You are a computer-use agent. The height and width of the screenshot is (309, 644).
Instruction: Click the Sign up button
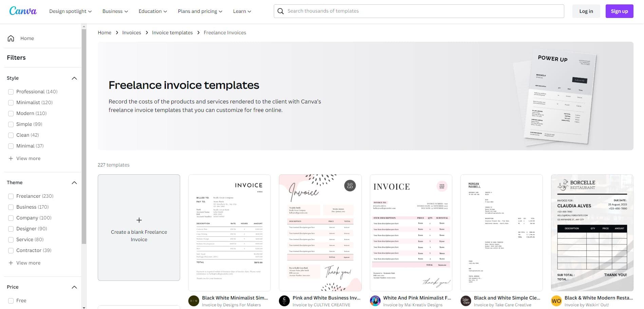tap(619, 11)
